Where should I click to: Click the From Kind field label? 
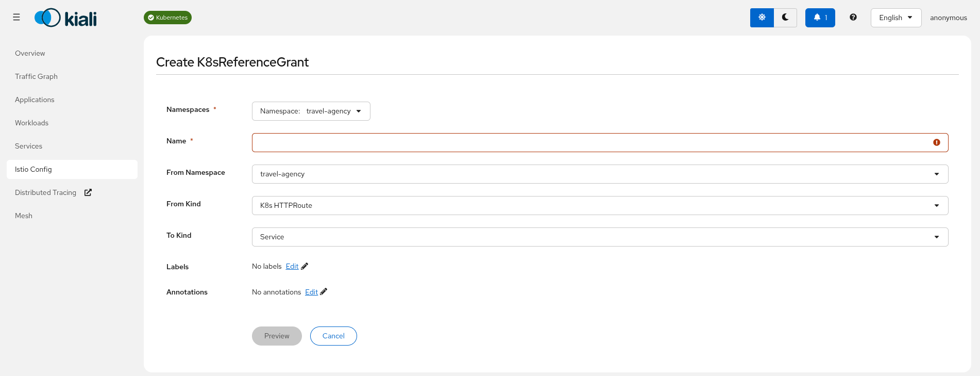point(183,204)
